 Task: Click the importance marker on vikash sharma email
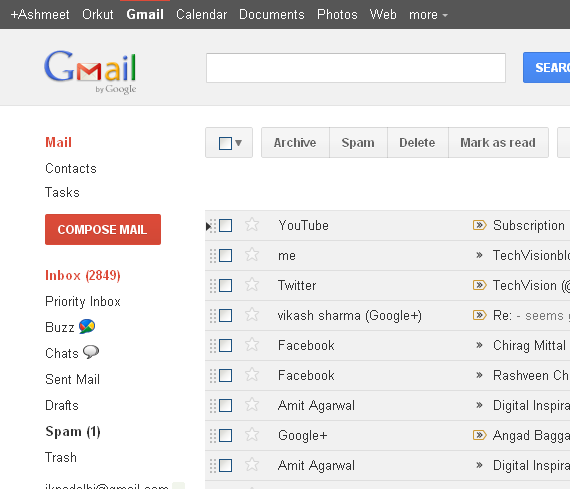[479, 315]
